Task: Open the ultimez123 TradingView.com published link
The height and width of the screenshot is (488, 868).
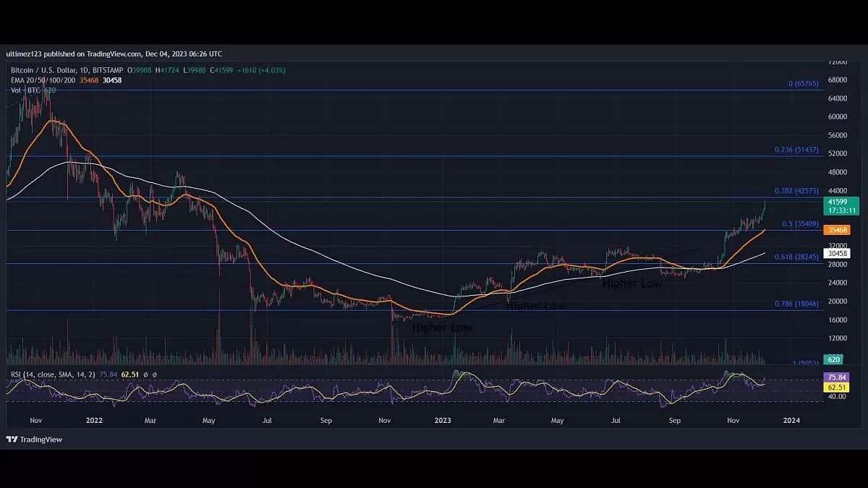Action: click(x=72, y=53)
